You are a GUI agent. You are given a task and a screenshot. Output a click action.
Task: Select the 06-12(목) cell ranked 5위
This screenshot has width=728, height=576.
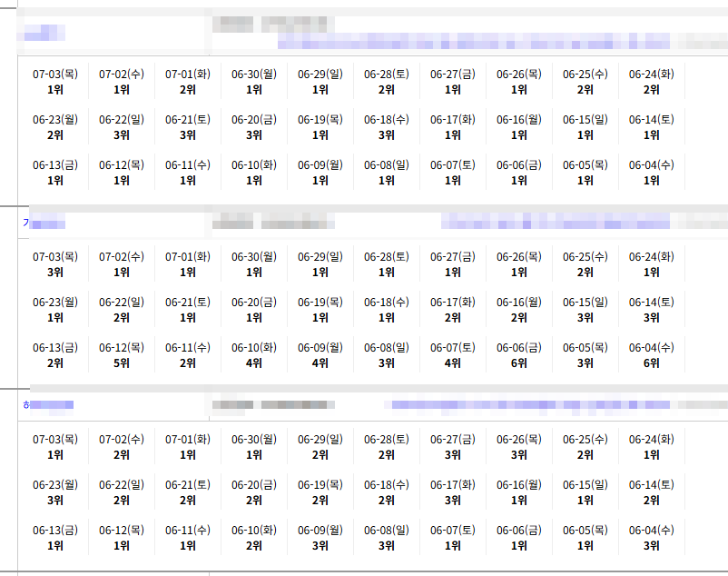(x=122, y=355)
